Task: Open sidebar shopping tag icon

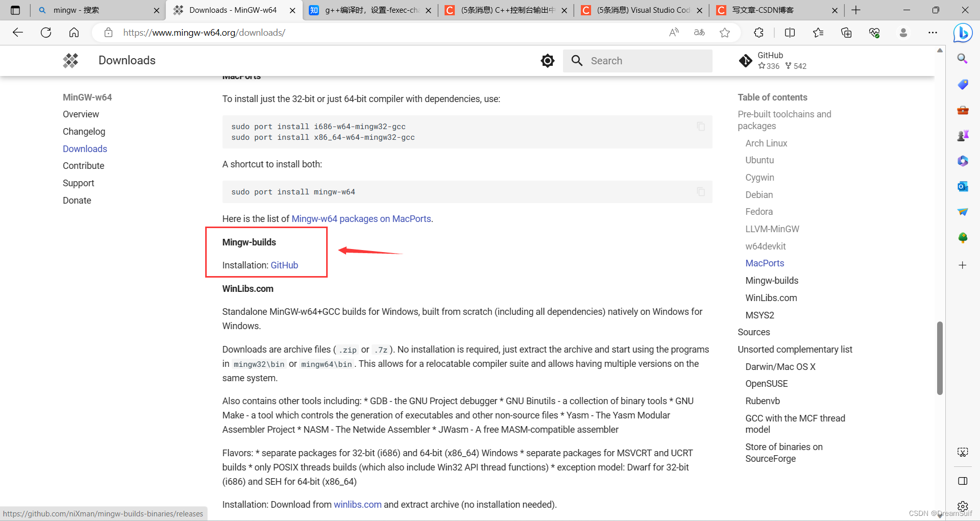Action: [963, 84]
